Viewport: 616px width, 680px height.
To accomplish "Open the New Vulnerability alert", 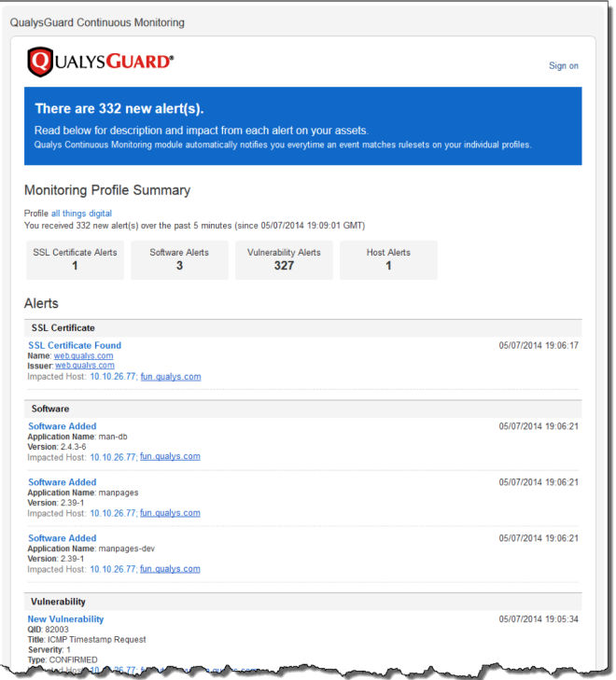I will [x=65, y=619].
